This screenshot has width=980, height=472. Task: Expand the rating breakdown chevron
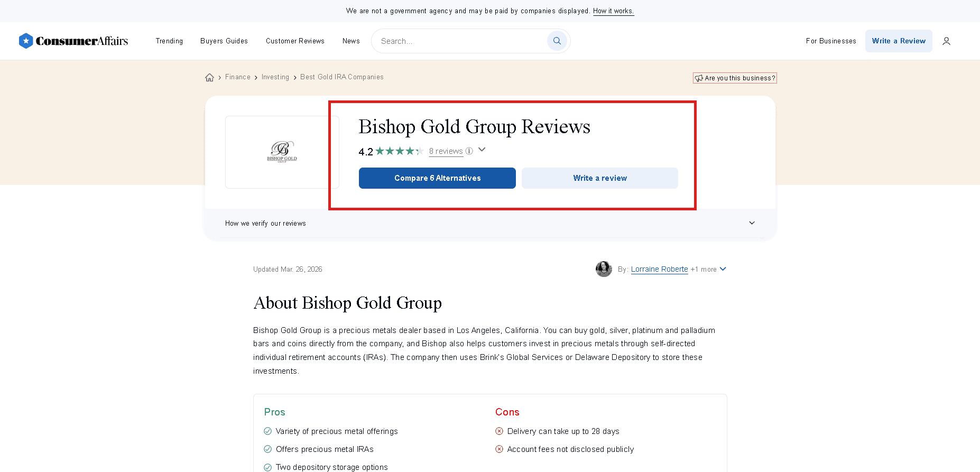click(482, 150)
